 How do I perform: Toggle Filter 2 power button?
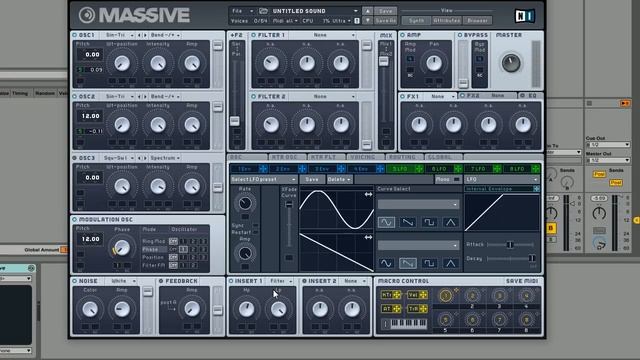(x=253, y=97)
